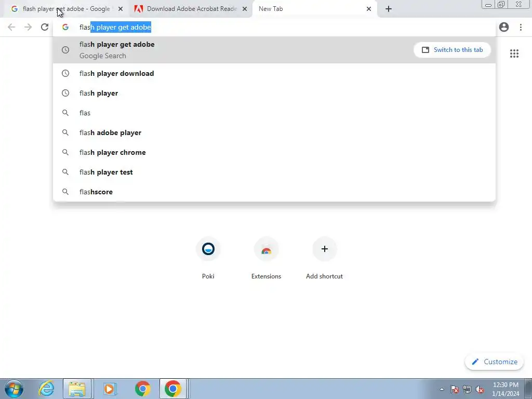
Task: Close the Adobe Acrobat Reader tab
Action: [245, 9]
